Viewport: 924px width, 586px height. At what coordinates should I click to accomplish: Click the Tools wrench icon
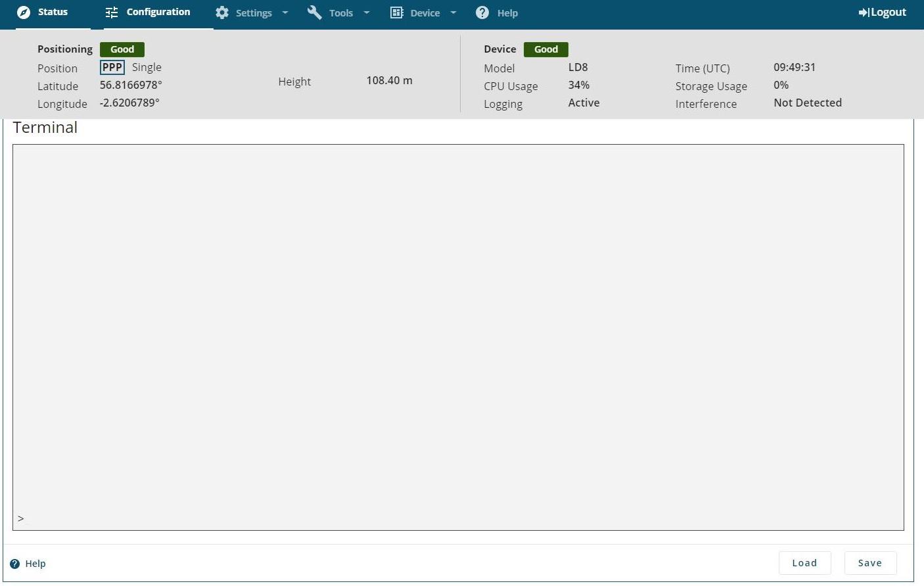point(314,12)
